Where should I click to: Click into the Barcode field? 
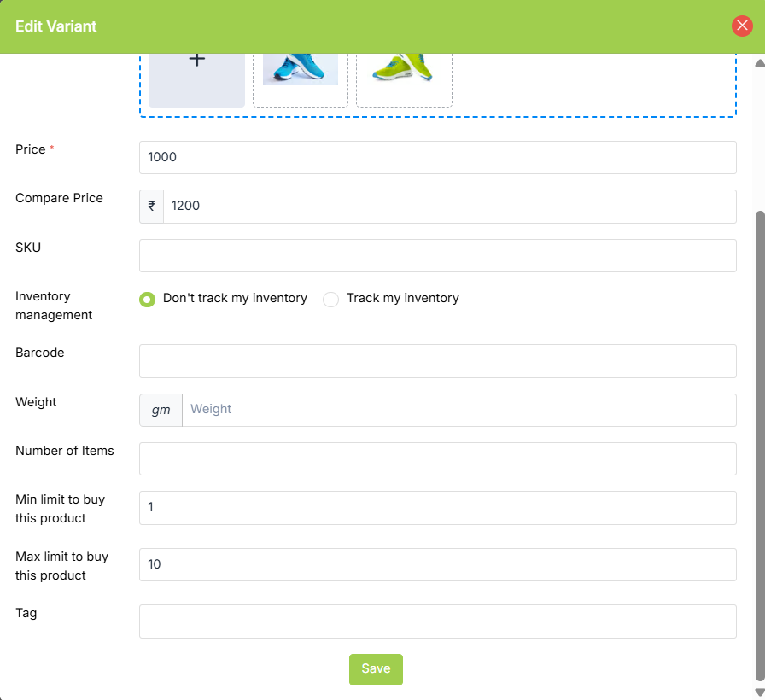coord(437,361)
